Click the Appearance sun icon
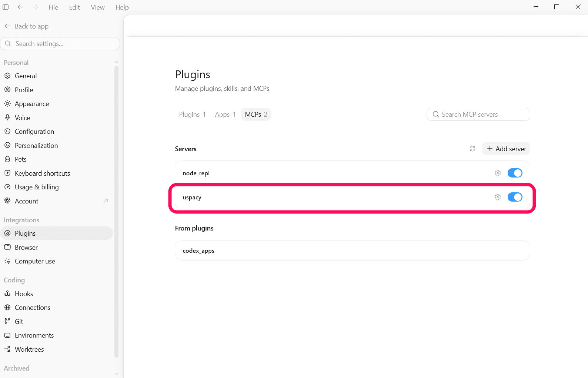 tap(7, 104)
